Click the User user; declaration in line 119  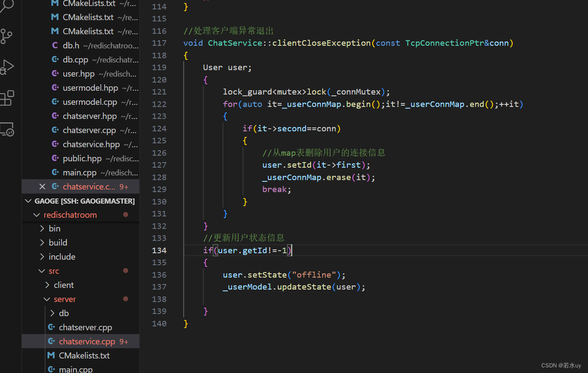227,67
